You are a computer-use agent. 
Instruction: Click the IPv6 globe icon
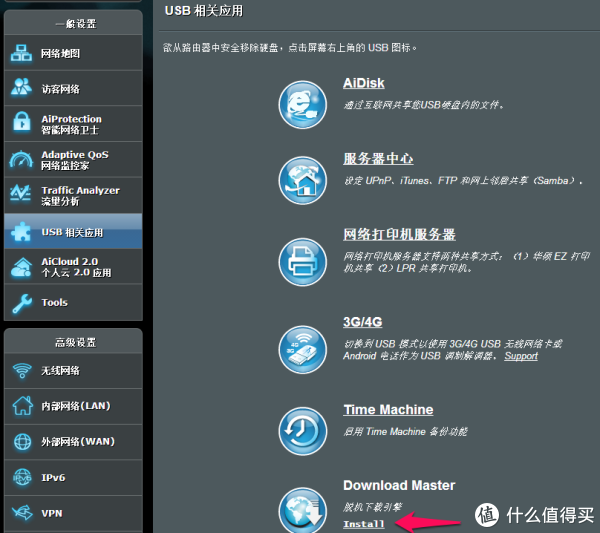click(22, 478)
